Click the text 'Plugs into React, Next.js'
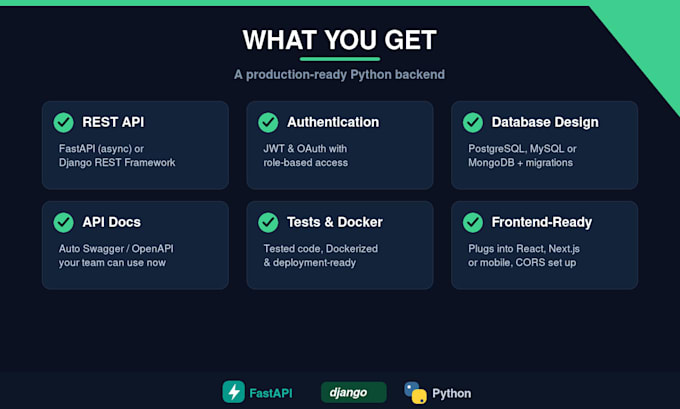 tap(524, 249)
